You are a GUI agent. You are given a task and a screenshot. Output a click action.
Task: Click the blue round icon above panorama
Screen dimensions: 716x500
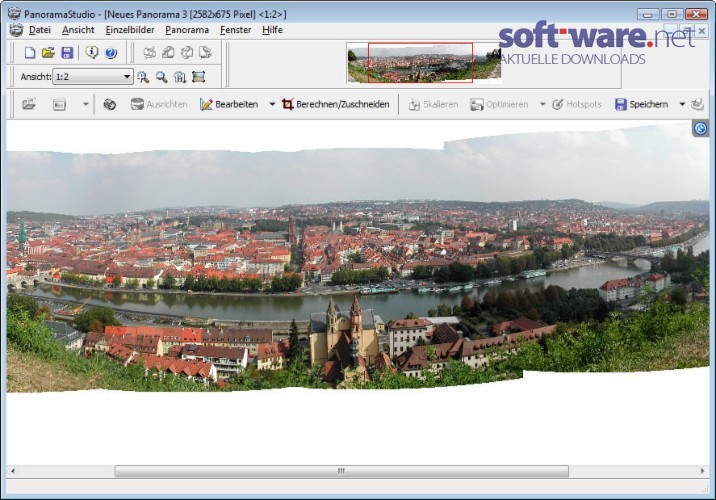coord(700,129)
